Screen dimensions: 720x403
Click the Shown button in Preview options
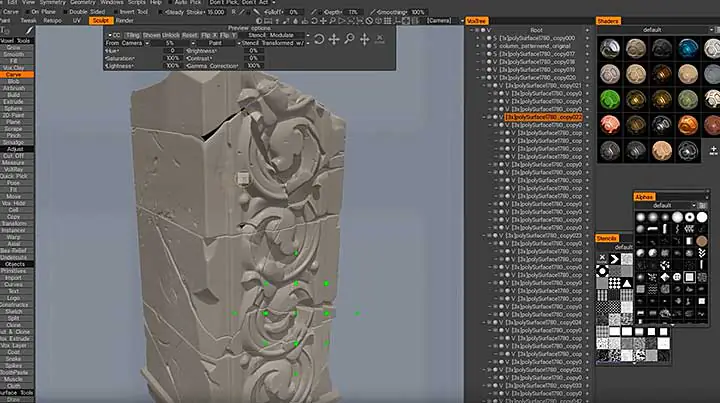tap(152, 35)
